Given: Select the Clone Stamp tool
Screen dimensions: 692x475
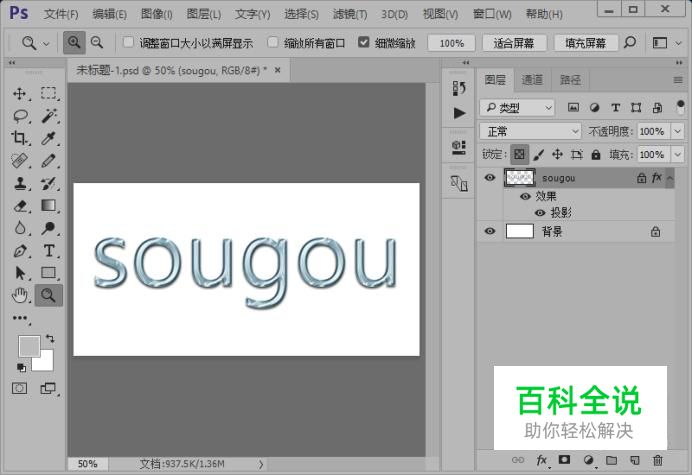Looking at the screenshot, I should [x=19, y=183].
